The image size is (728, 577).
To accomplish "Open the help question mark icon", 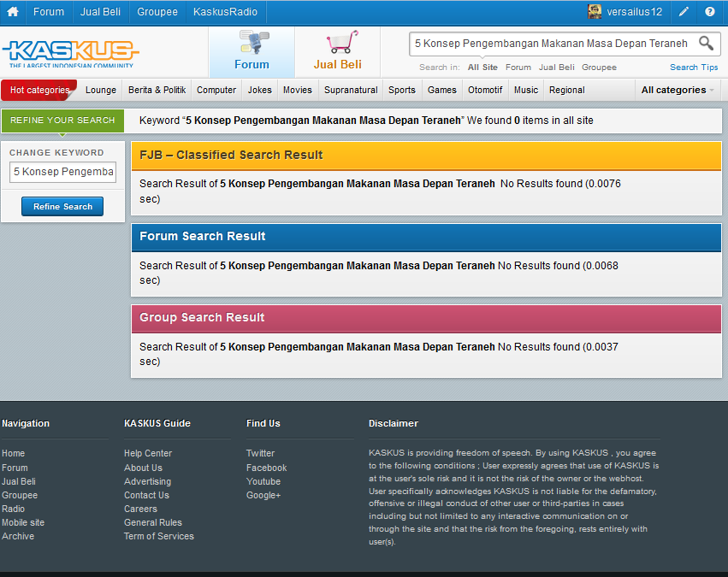I will click(x=709, y=12).
